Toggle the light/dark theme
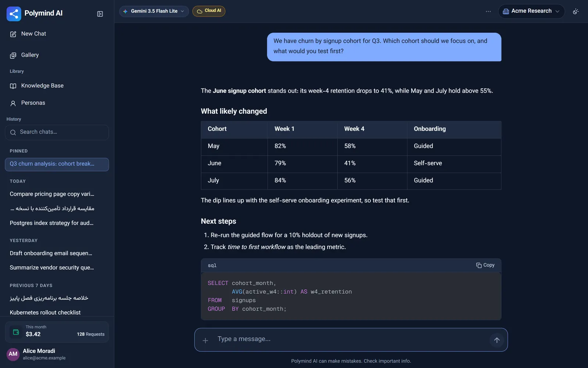 (576, 11)
